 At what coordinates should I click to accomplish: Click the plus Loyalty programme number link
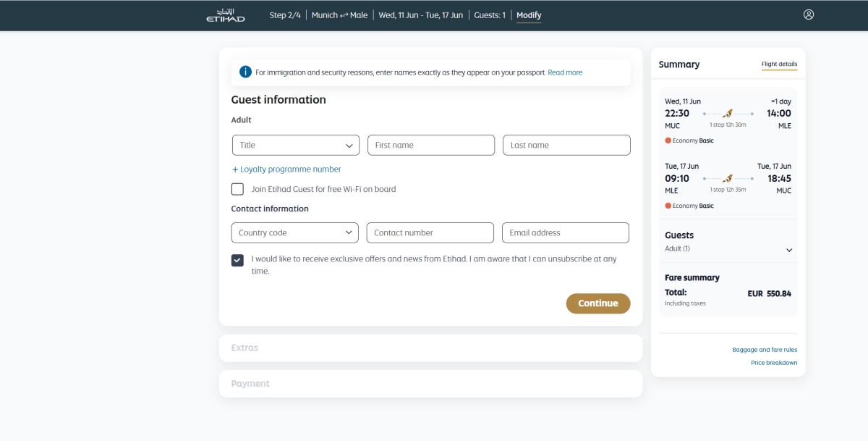coord(286,169)
